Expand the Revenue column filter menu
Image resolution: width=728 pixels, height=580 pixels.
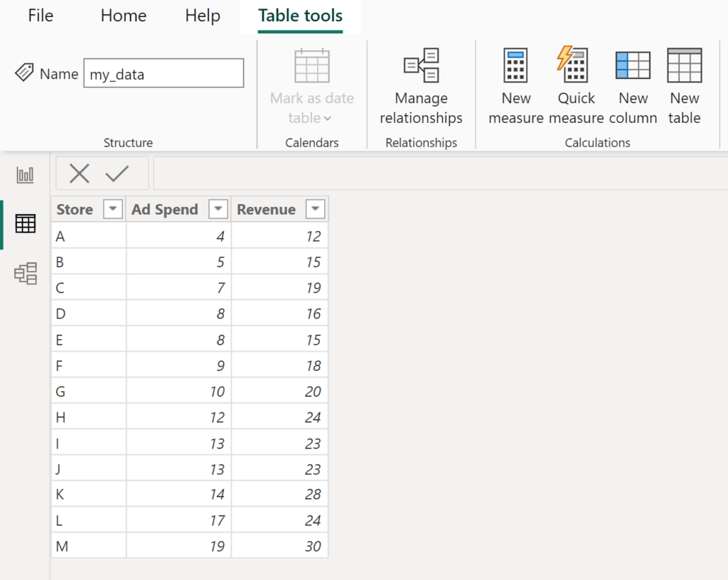point(315,209)
